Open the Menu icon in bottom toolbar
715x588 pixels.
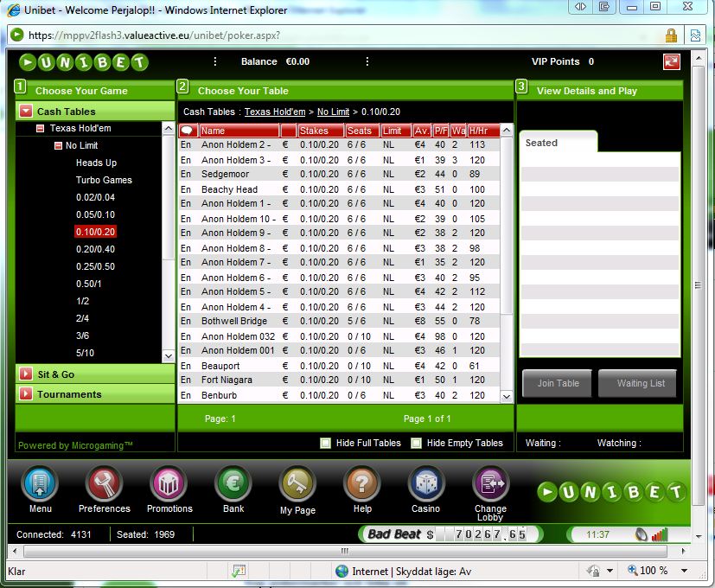pos(40,483)
